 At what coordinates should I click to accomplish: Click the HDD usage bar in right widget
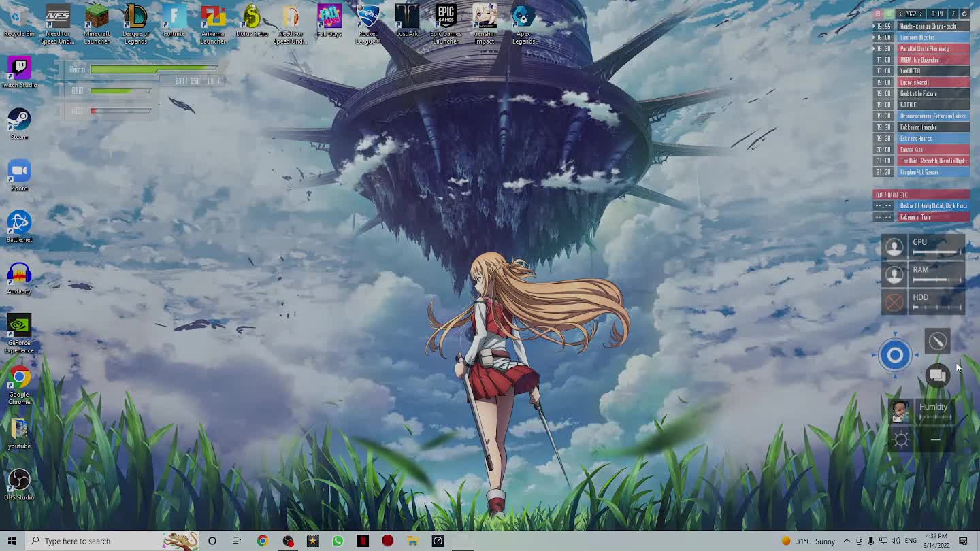938,307
